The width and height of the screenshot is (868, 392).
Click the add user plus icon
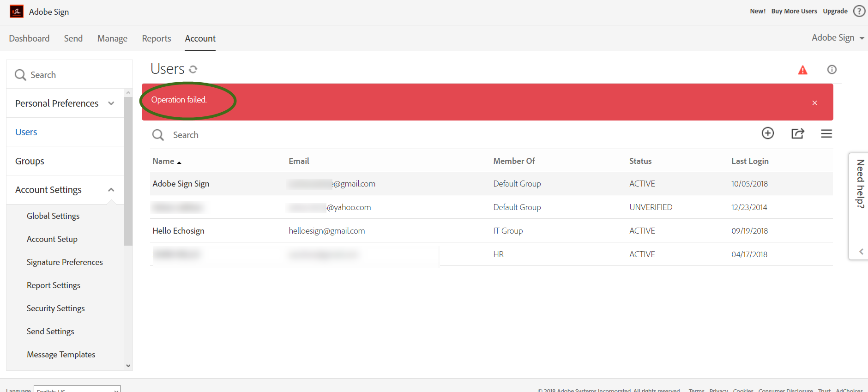(768, 133)
